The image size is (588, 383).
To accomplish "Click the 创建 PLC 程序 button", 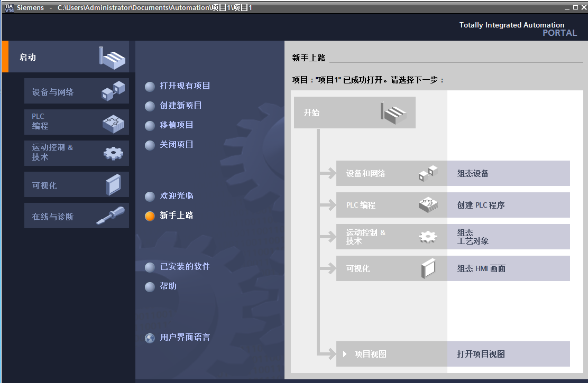I will (x=509, y=205).
